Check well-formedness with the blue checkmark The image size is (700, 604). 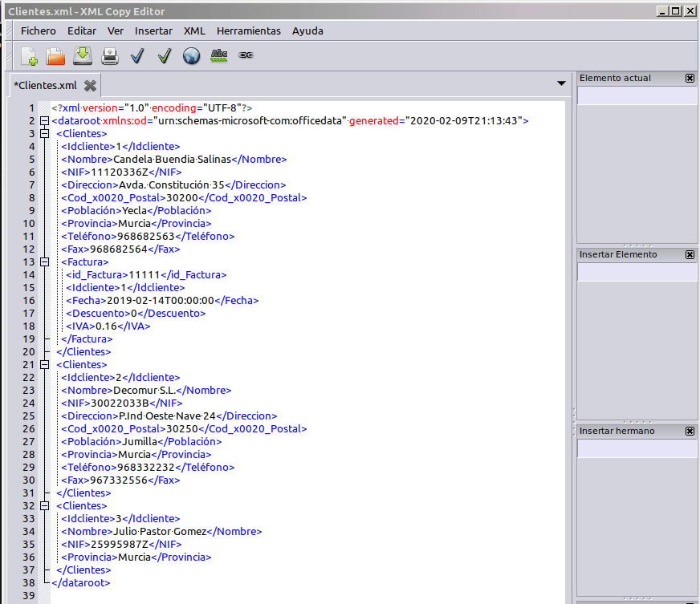point(137,55)
